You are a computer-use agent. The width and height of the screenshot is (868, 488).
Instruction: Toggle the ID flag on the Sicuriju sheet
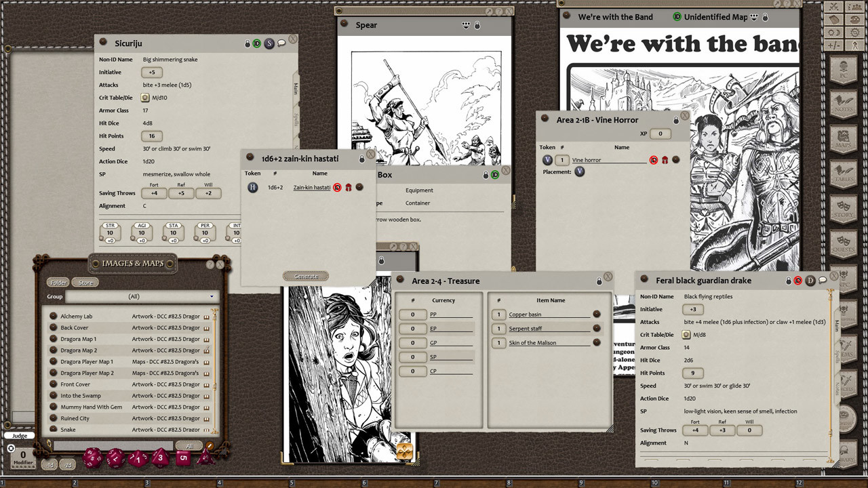256,43
